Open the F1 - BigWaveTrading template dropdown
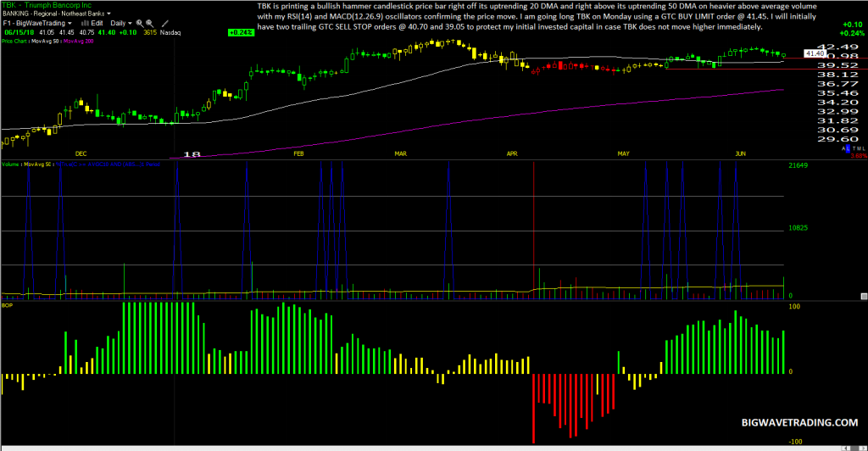 [70, 23]
